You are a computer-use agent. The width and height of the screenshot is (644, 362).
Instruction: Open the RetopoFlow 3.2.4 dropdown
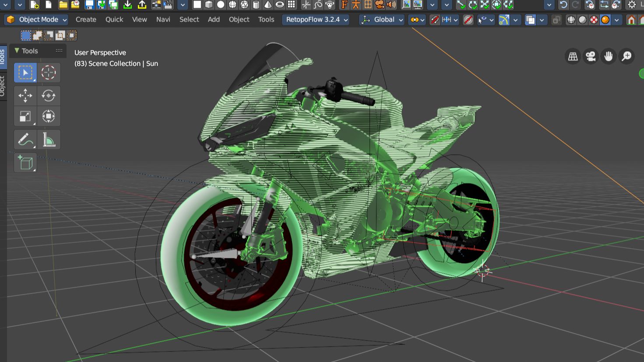tap(315, 20)
